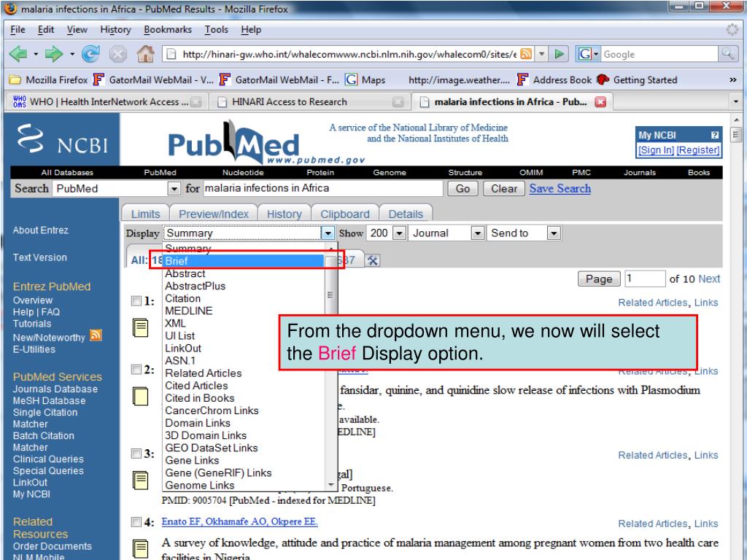Image resolution: width=747 pixels, height=560 pixels.
Task: Switch to the Limits tab
Action: 145,214
